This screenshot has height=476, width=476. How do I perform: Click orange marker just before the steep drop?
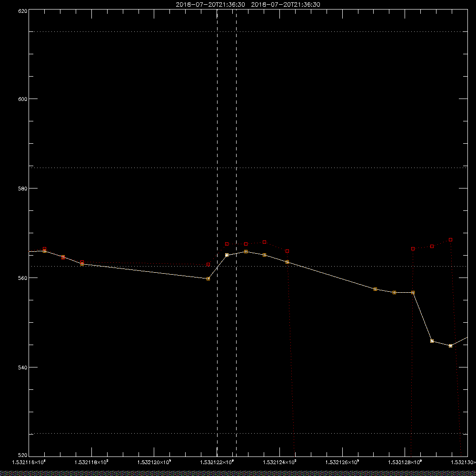(x=413, y=293)
